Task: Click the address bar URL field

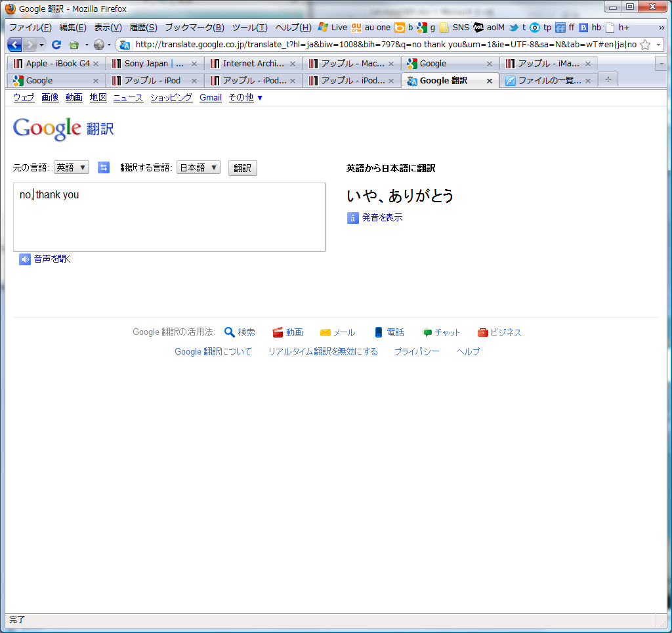Action: click(386, 45)
